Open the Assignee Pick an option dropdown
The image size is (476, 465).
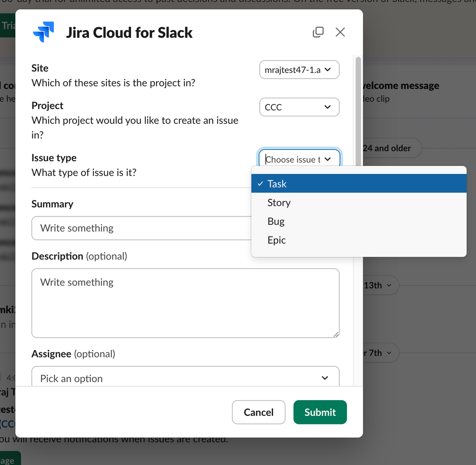(x=185, y=377)
